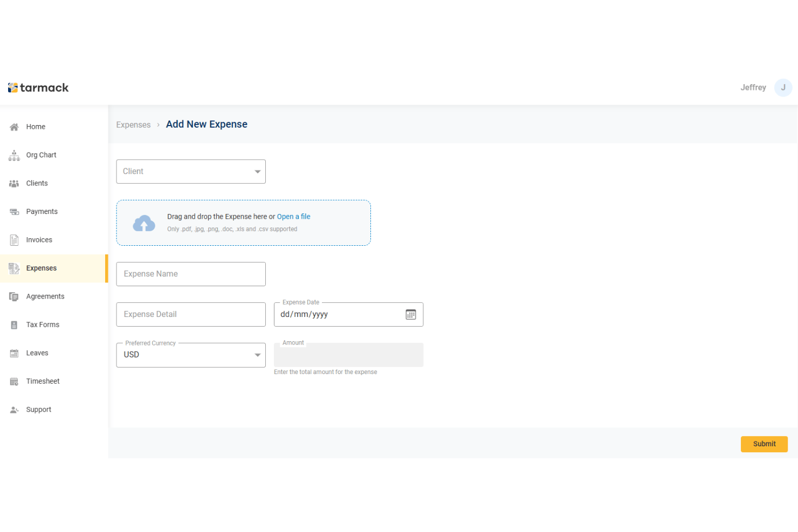The width and height of the screenshot is (798, 532).
Task: Focus the Expense Name field
Action: click(x=191, y=274)
